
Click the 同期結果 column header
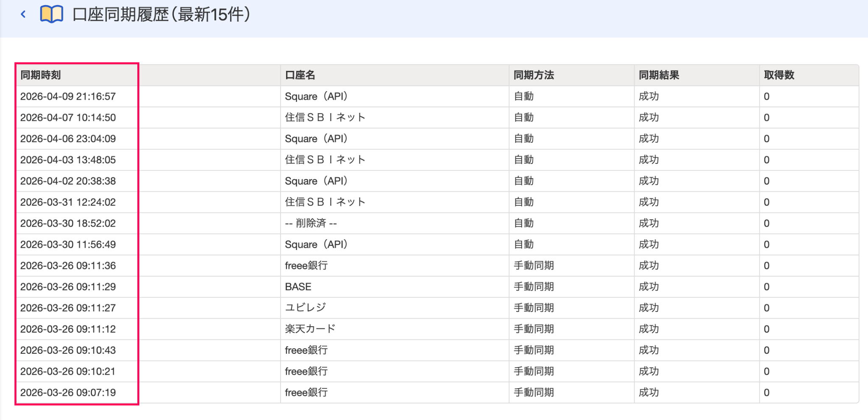659,75
